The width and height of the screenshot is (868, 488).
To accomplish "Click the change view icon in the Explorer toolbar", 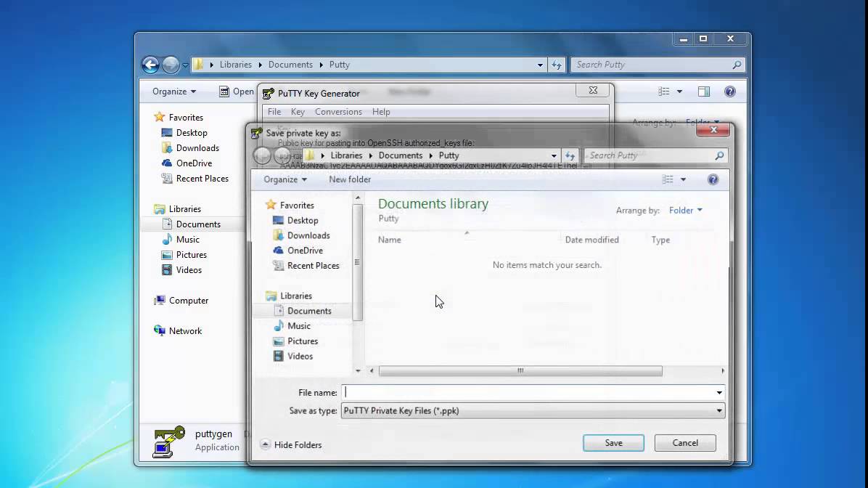I will tap(664, 91).
